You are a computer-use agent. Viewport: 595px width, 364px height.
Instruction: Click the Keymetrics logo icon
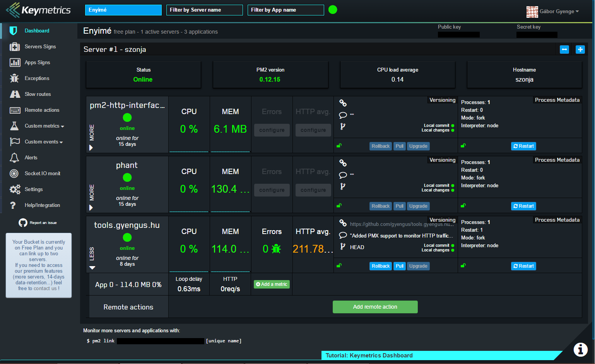click(13, 10)
